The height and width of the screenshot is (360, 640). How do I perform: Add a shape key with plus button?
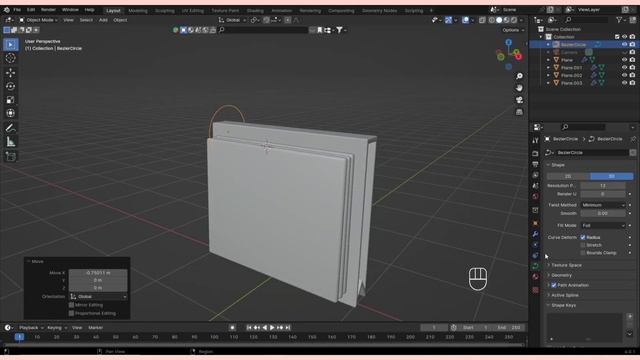[630, 317]
